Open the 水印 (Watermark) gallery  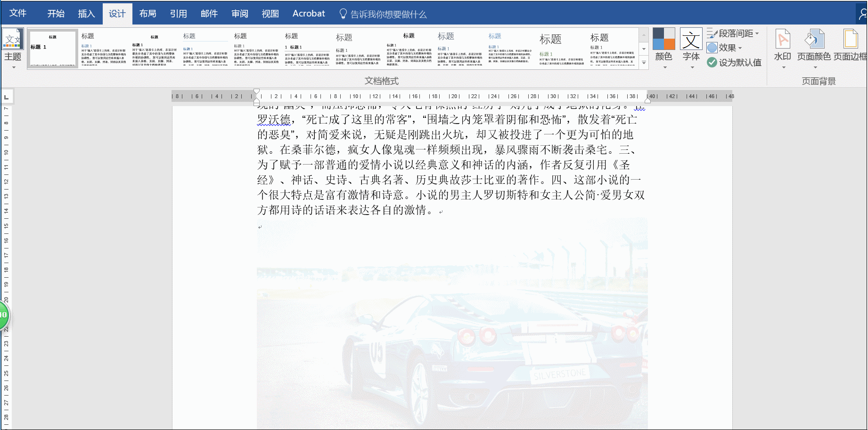tap(782, 47)
